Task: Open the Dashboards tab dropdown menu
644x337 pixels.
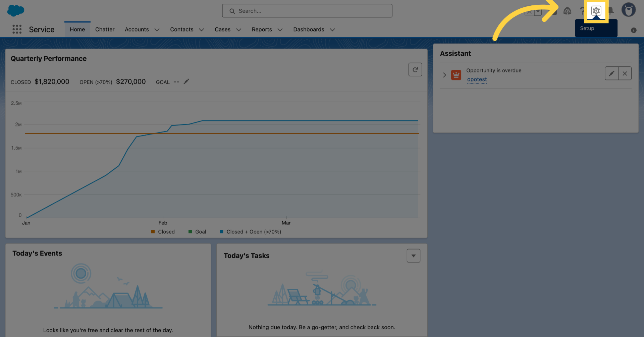Action: 332,30
